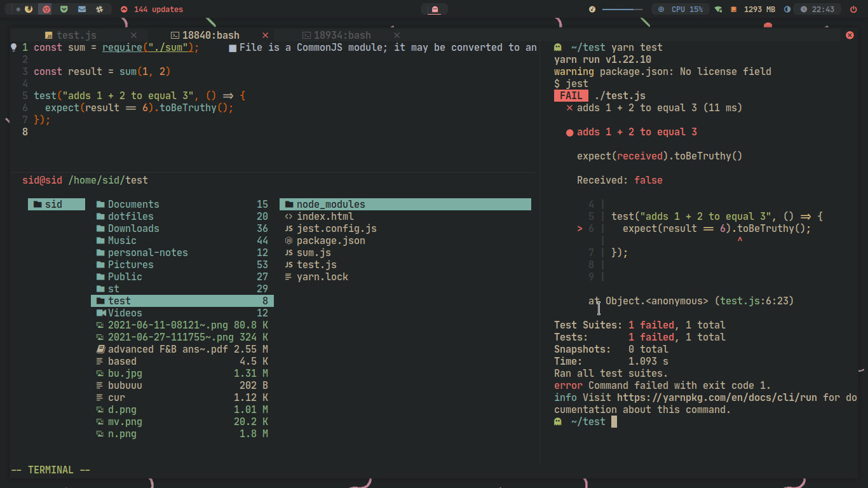Click the lightbulb code action on line 1
868x488 pixels.
pos(14,48)
